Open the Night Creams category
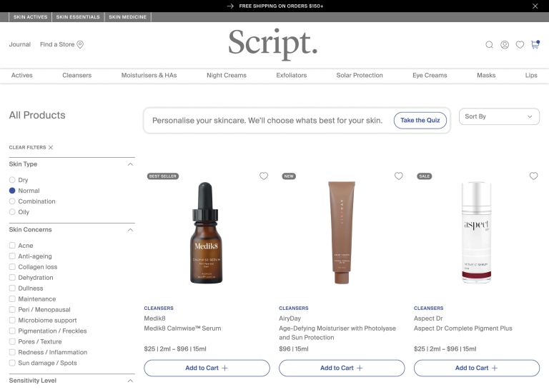This screenshot has width=549, height=392. (227, 75)
